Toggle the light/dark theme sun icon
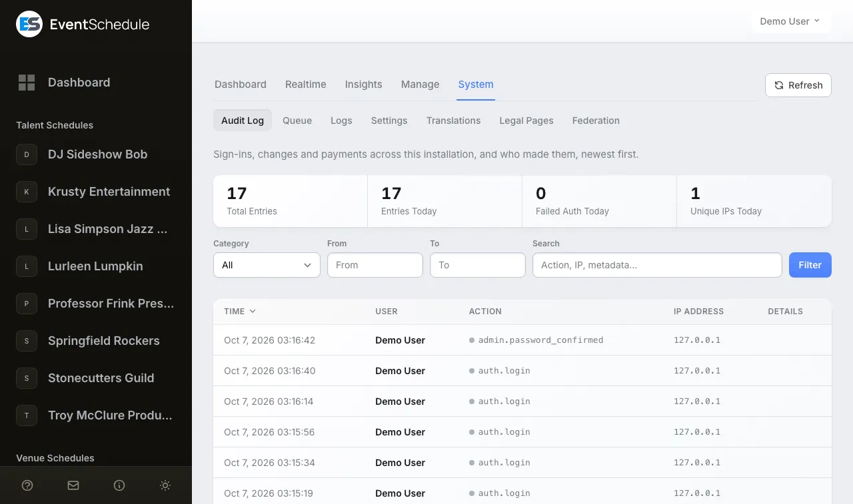Screen dimensions: 853x504 coord(165,485)
